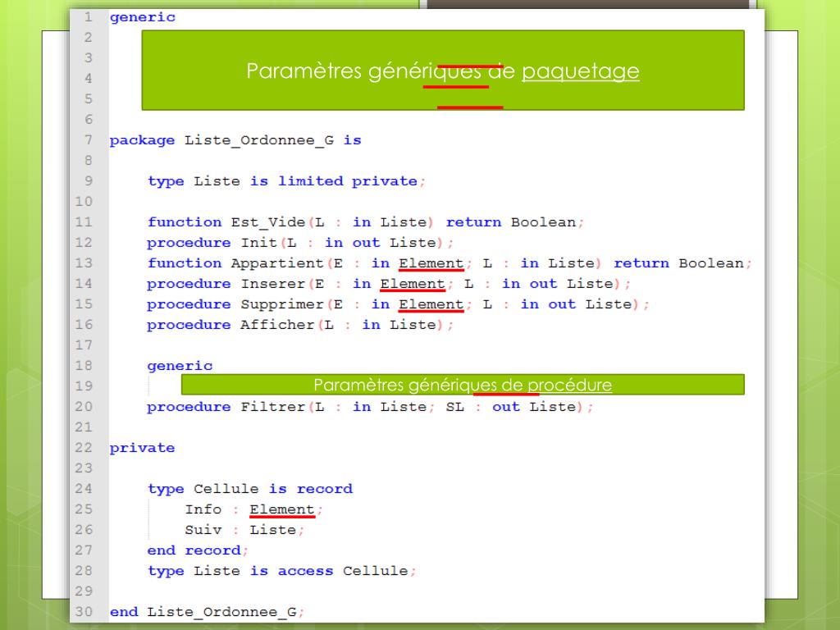Click field 'Suiv' on line 26

pos(203,530)
